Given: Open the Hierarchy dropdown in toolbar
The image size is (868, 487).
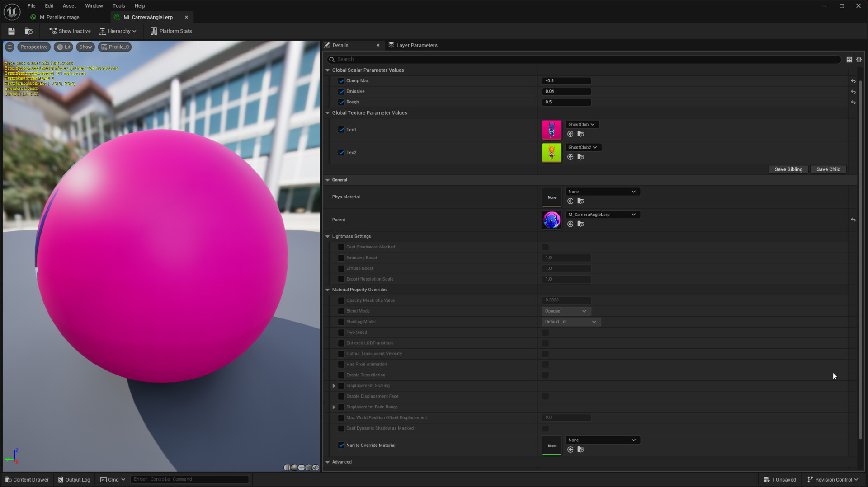Looking at the screenshot, I should 118,31.
